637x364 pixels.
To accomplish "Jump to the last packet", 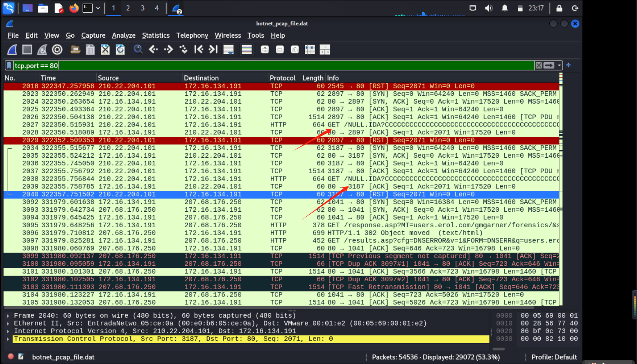I will pyautogui.click(x=213, y=50).
